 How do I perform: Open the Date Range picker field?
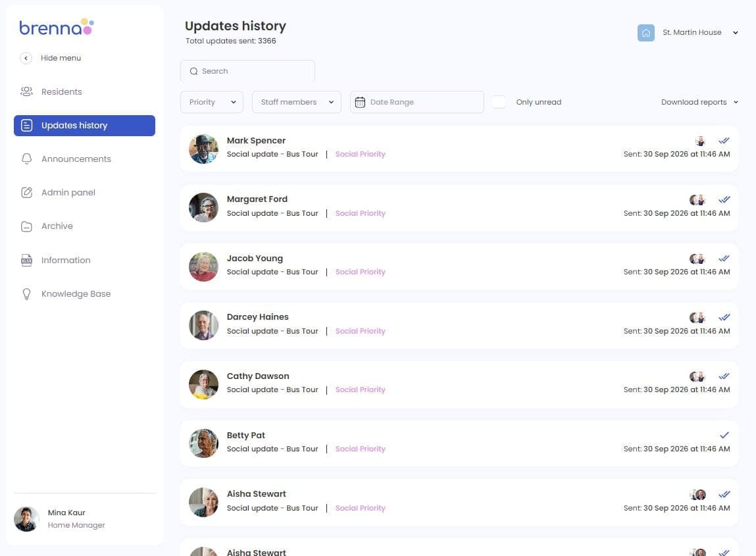pyautogui.click(x=416, y=102)
